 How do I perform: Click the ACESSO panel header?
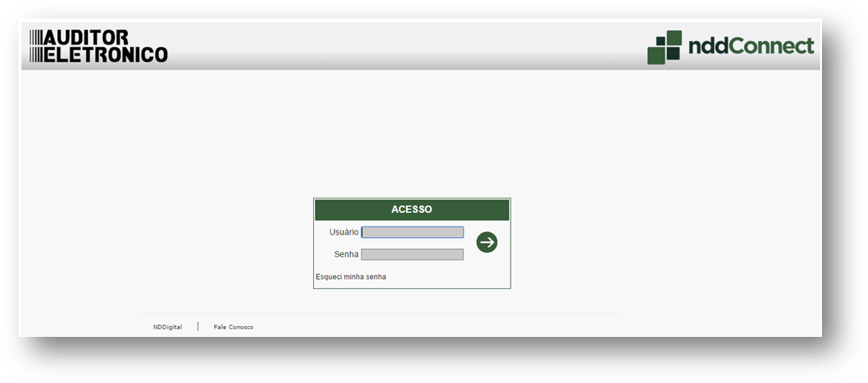tap(411, 210)
